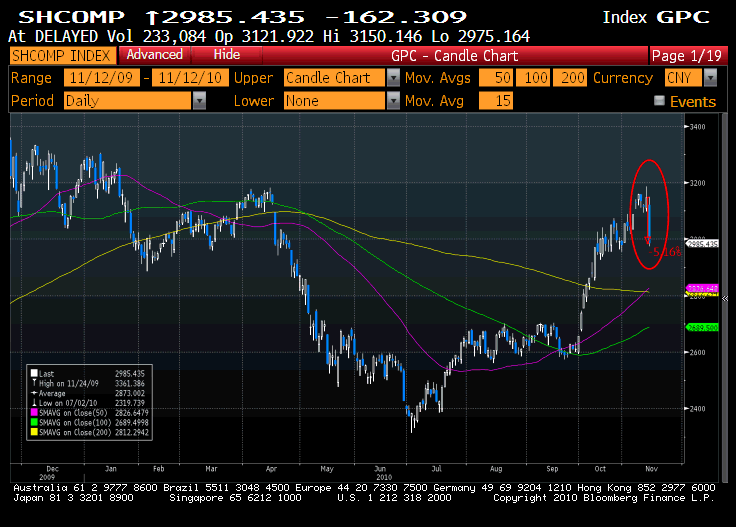The width and height of the screenshot is (736, 527).
Task: Open the Upper Candle Chart dropdown
Action: pyautogui.click(x=393, y=78)
